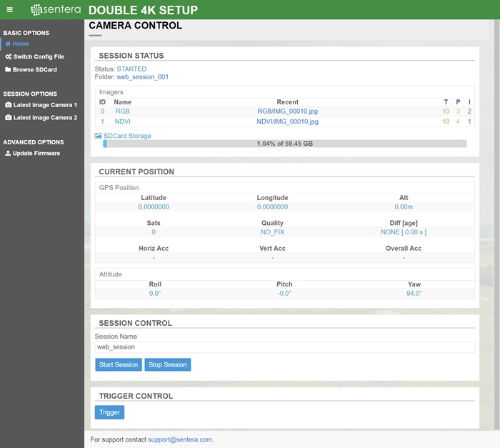The width and height of the screenshot is (500, 448).
Task: Click the Sentera logo in header
Action: [56, 10]
